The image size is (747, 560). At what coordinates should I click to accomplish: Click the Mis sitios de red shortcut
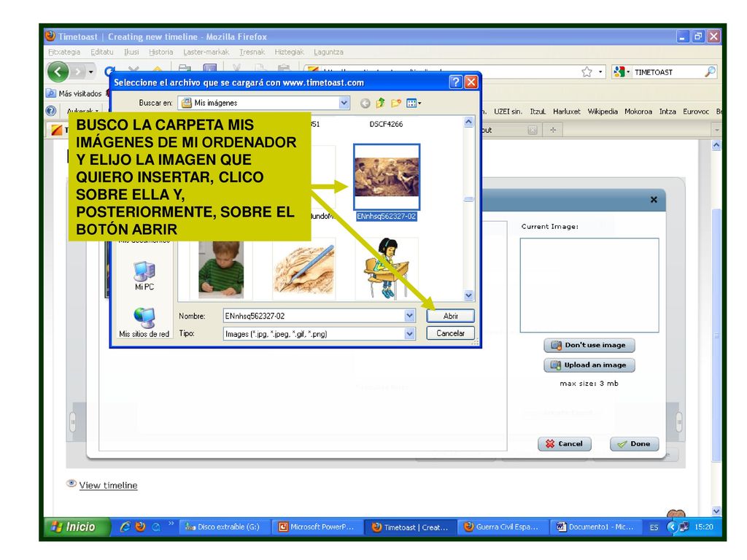144,322
